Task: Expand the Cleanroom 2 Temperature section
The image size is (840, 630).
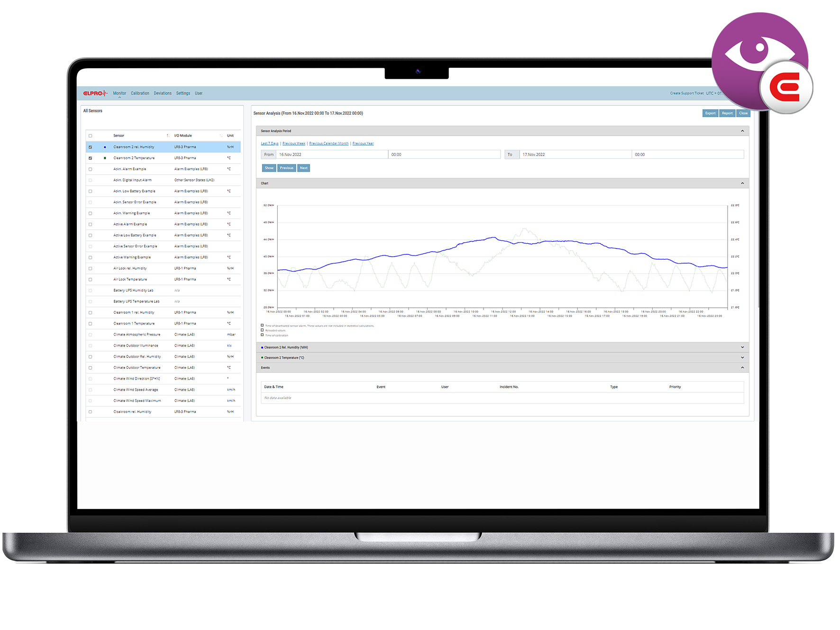Action: pyautogui.click(x=742, y=358)
